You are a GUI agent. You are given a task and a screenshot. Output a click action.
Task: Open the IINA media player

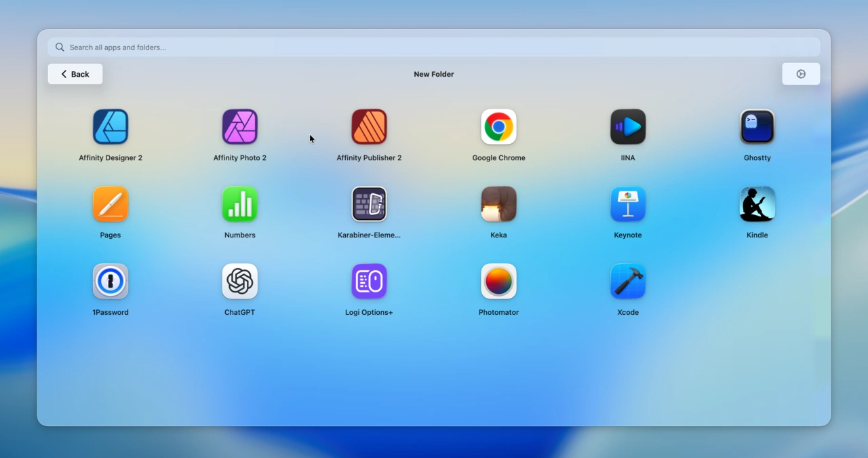tap(628, 127)
